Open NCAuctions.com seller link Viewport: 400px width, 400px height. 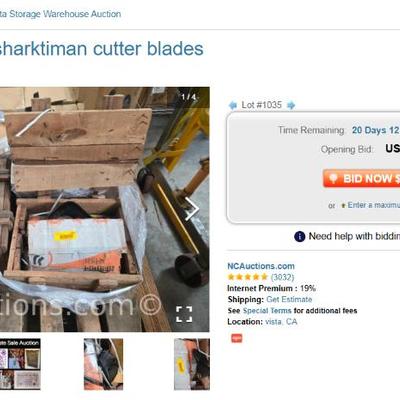point(261,266)
